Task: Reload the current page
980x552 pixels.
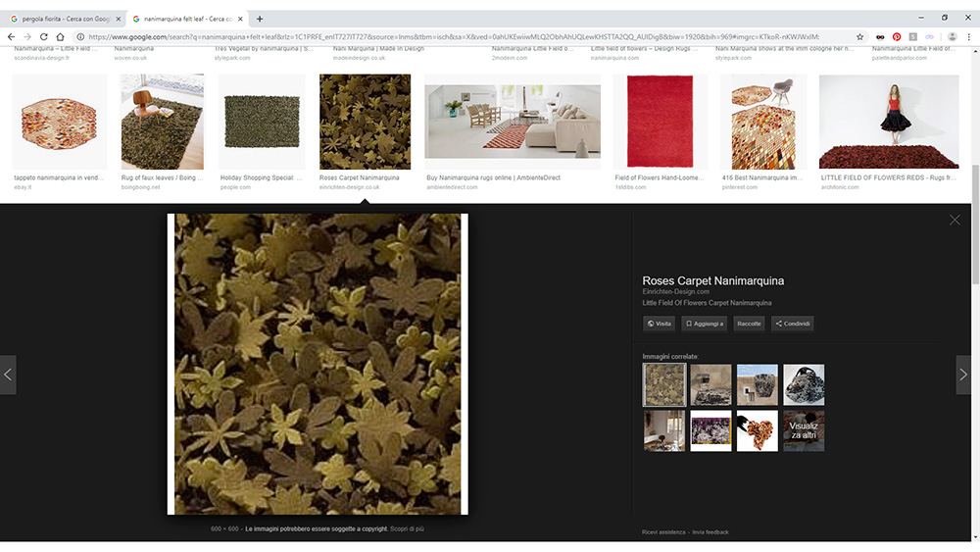Action: click(44, 37)
